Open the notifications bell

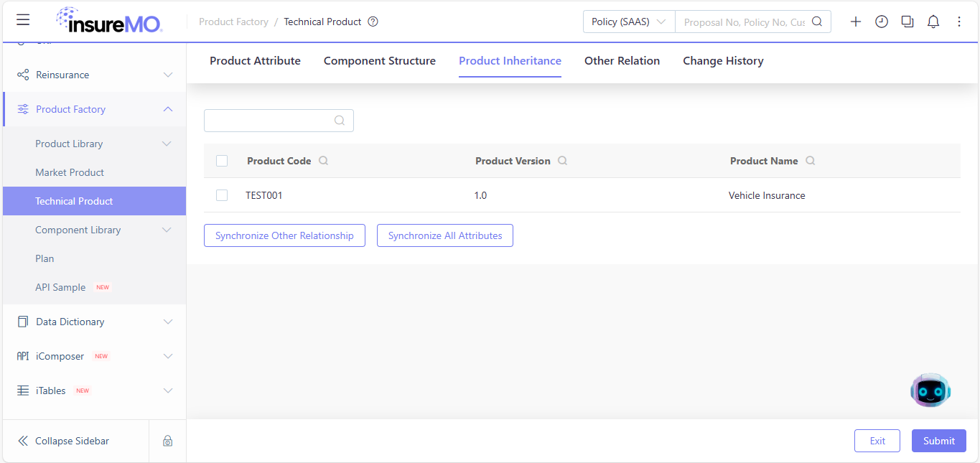point(933,22)
